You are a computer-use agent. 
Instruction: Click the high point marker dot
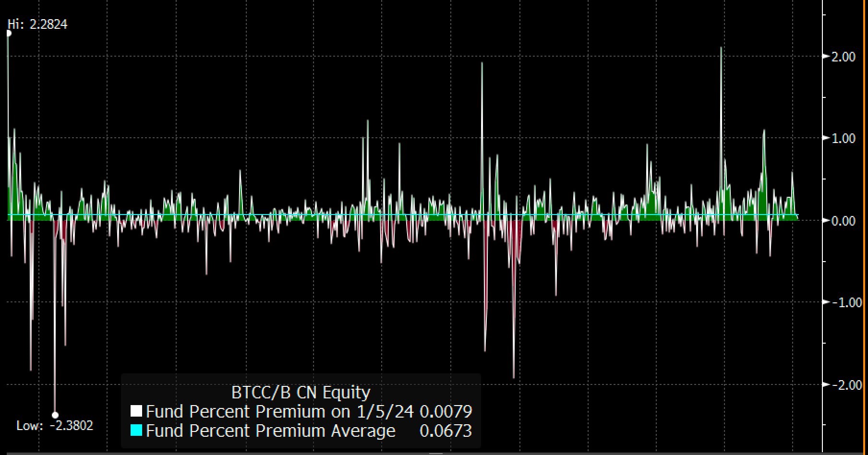[x=9, y=33]
